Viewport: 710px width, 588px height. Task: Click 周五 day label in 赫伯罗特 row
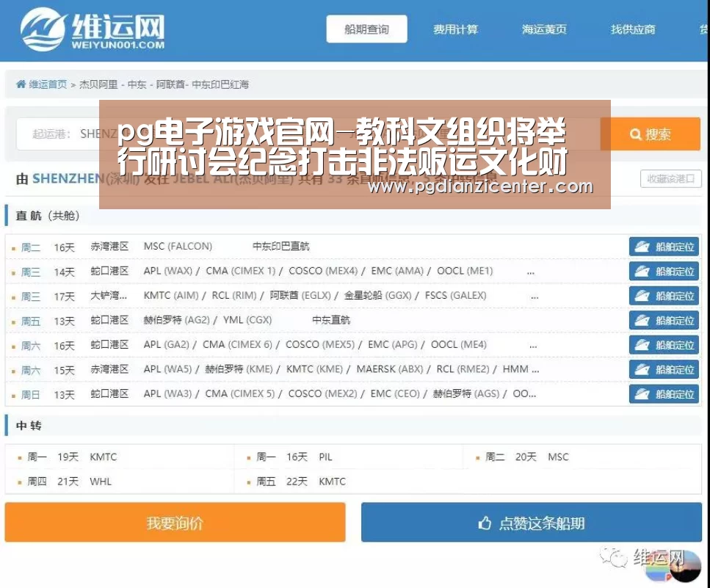point(31,321)
